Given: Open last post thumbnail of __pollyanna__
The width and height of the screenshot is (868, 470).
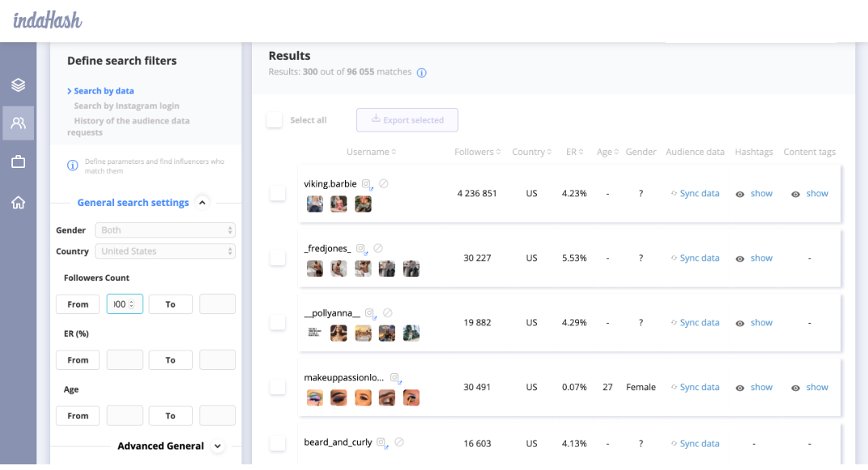Looking at the screenshot, I should point(411,333).
